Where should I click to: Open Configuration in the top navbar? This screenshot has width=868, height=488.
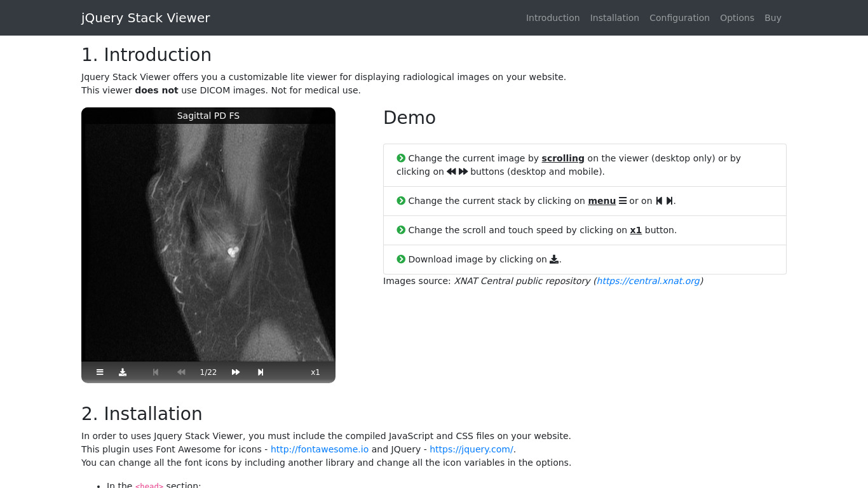679,18
